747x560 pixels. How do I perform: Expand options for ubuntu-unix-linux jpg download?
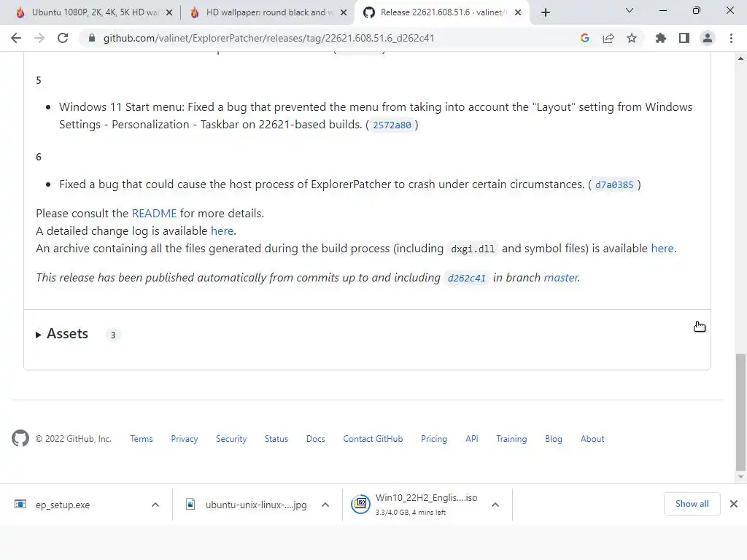pos(325,505)
